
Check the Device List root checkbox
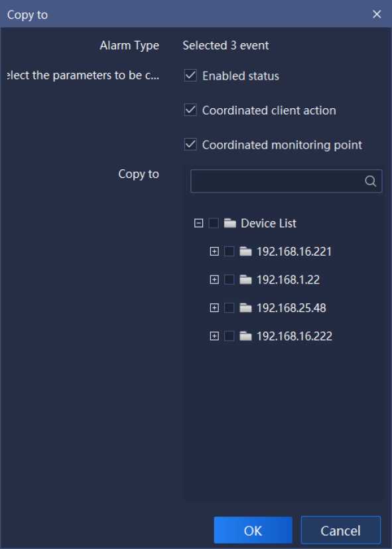point(214,223)
